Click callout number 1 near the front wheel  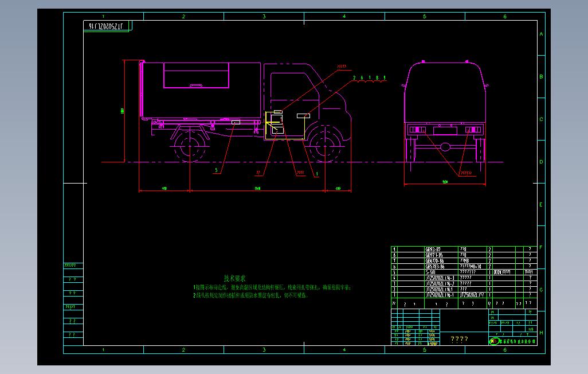tap(317, 174)
